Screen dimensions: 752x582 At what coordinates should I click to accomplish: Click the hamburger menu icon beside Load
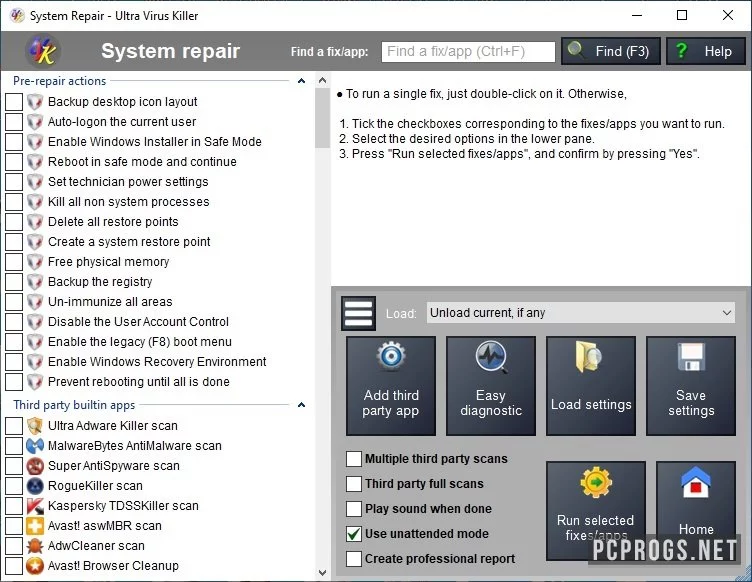[358, 313]
